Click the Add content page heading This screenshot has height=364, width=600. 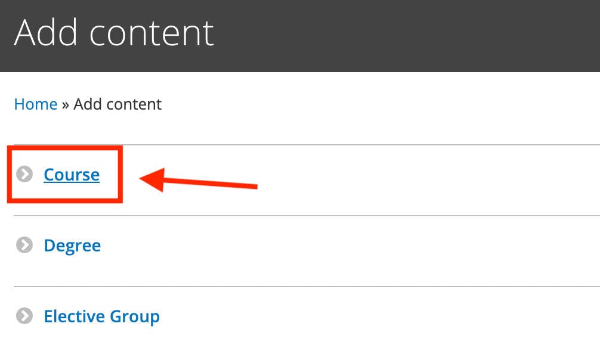click(x=114, y=33)
